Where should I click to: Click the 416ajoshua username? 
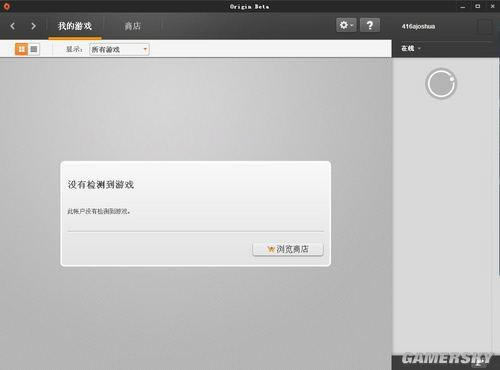[x=418, y=26]
